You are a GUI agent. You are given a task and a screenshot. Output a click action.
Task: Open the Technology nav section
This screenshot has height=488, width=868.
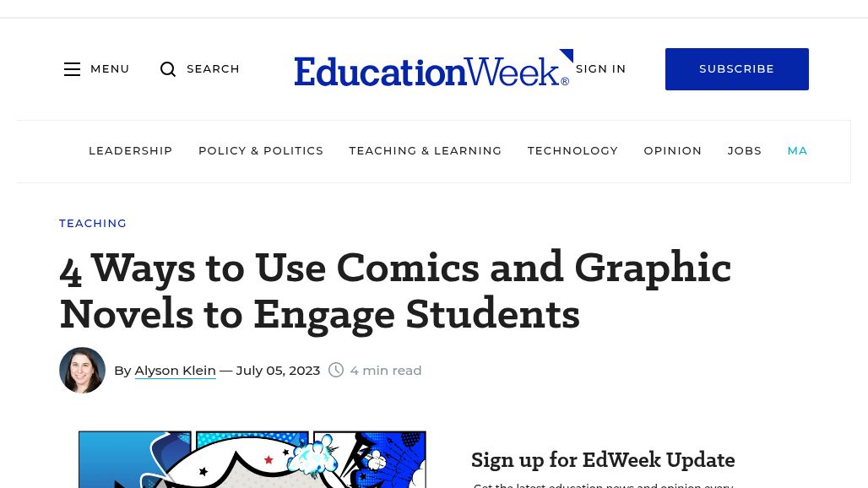pos(572,151)
